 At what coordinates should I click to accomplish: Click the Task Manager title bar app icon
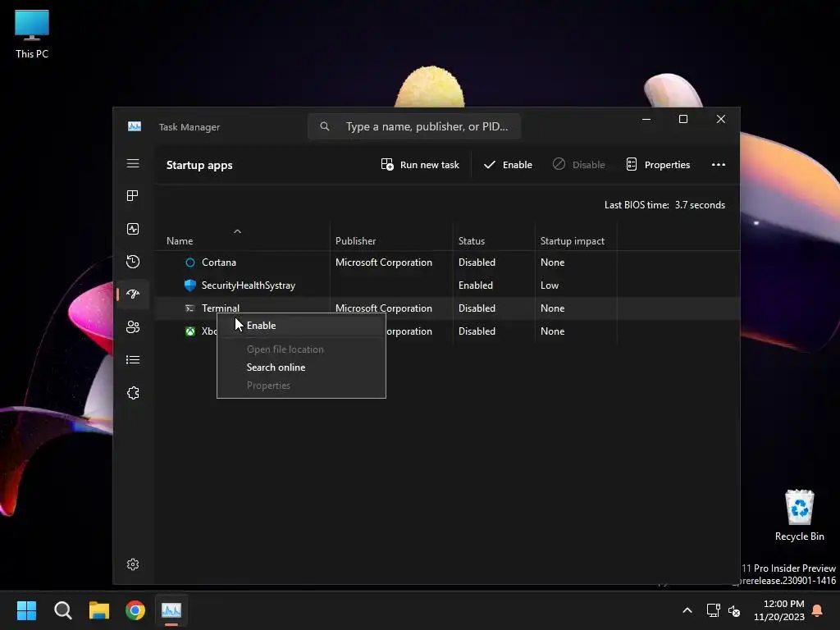(x=135, y=126)
